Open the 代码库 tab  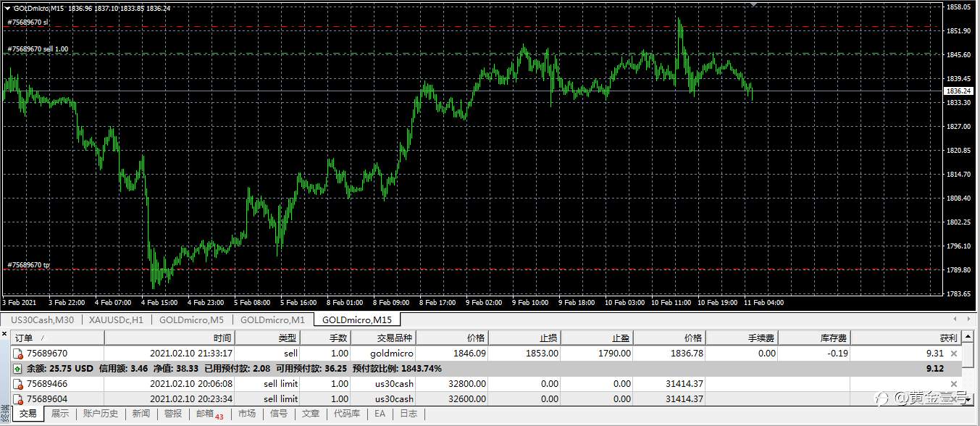tap(347, 414)
